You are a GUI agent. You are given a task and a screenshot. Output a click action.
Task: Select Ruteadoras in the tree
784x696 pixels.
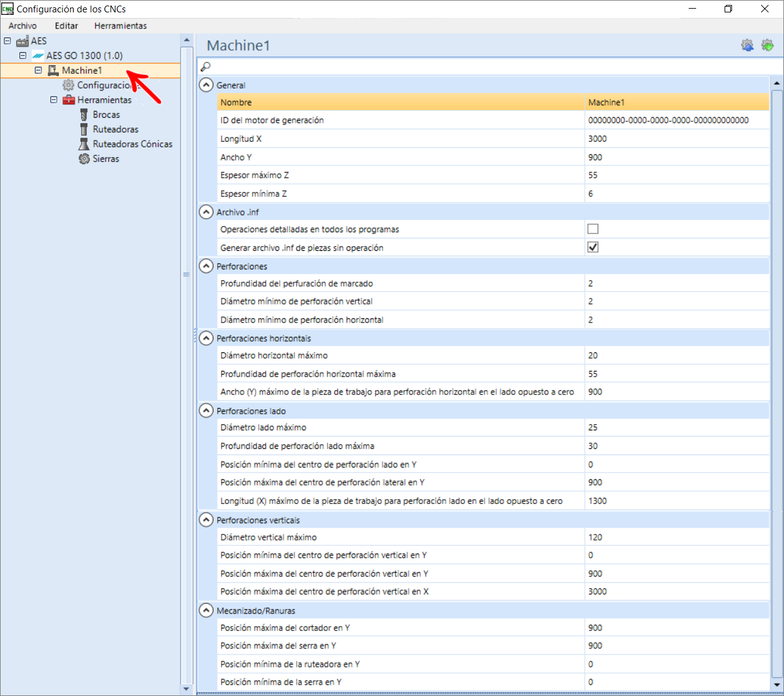(116, 129)
